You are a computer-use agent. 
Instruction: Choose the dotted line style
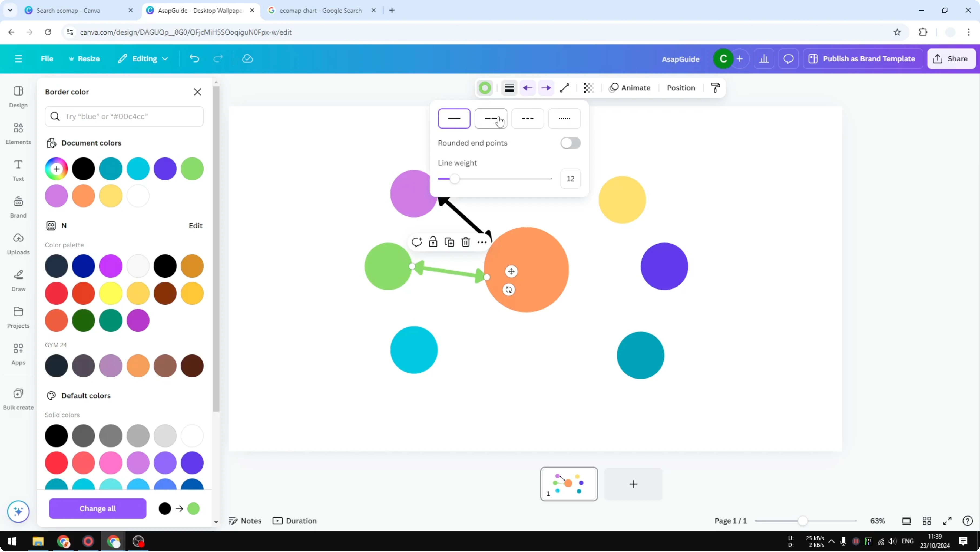(565, 119)
